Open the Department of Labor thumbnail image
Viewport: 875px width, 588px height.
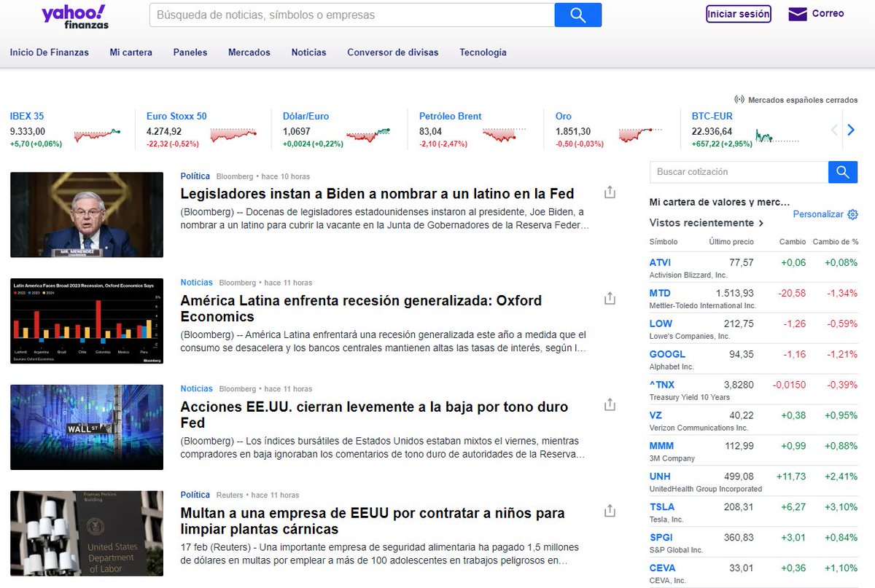pyautogui.click(x=87, y=534)
